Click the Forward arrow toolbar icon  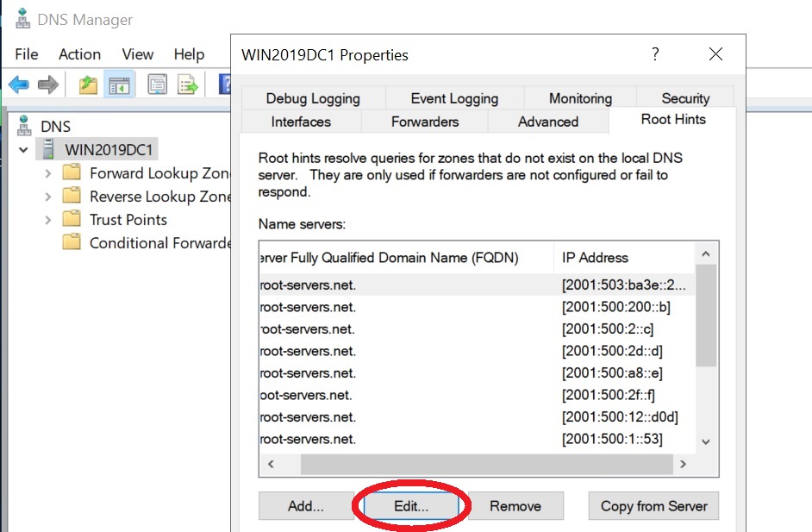(x=48, y=84)
